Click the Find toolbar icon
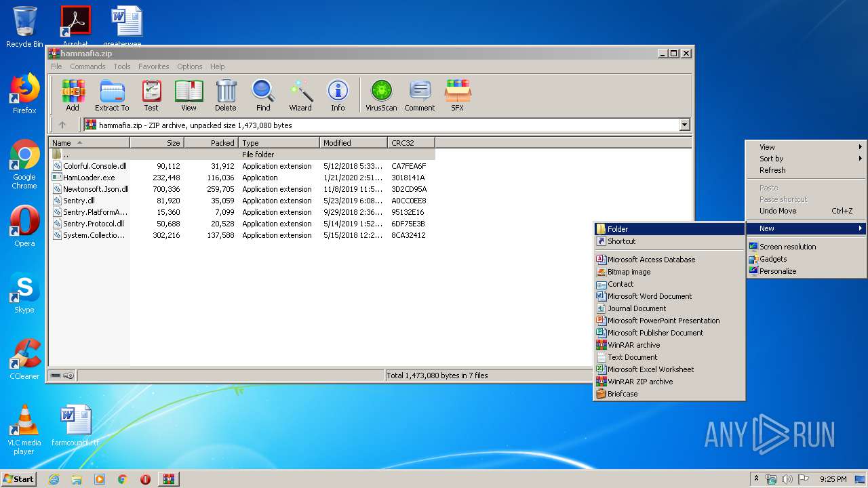The image size is (868, 488). pos(263,95)
